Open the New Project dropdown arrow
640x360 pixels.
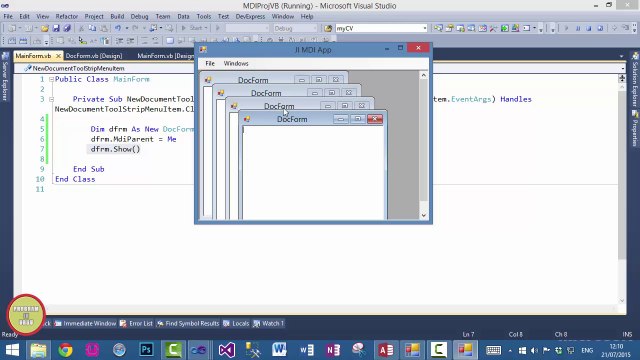20,28
